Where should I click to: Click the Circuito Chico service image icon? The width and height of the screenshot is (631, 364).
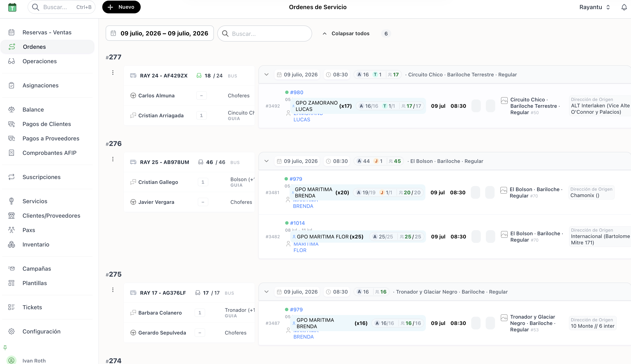[x=504, y=101]
